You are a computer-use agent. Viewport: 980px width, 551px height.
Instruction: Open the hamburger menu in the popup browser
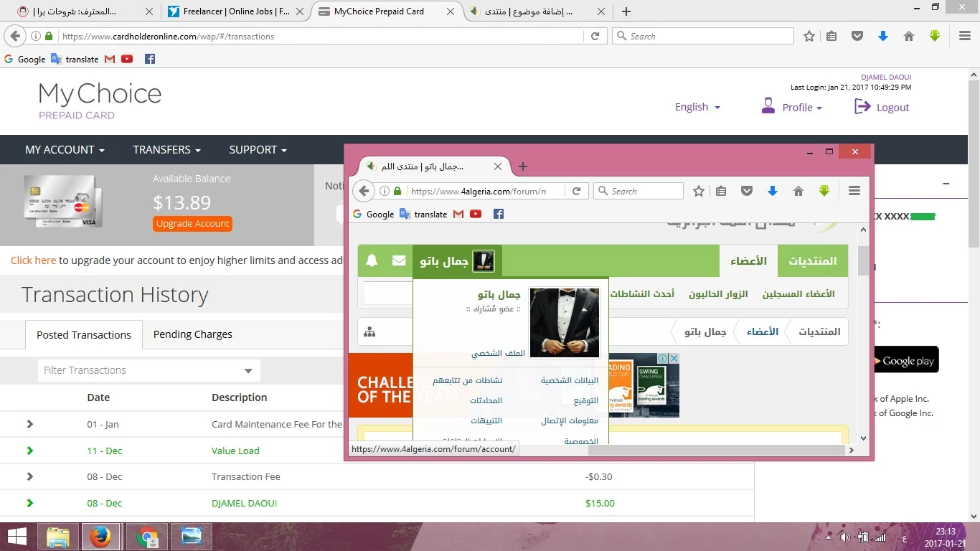pyautogui.click(x=854, y=191)
